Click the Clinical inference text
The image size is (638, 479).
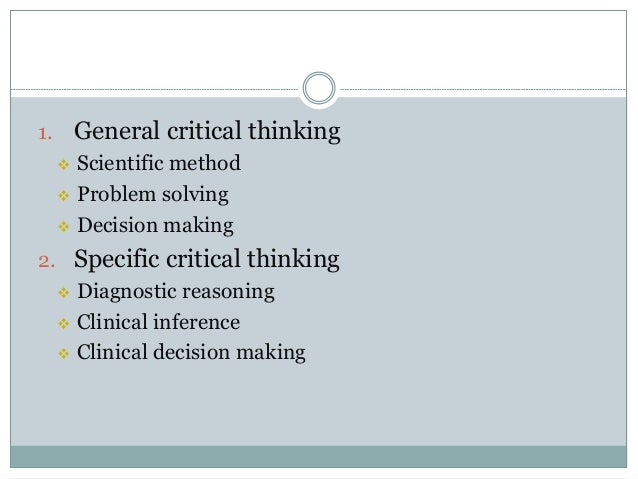point(158,323)
